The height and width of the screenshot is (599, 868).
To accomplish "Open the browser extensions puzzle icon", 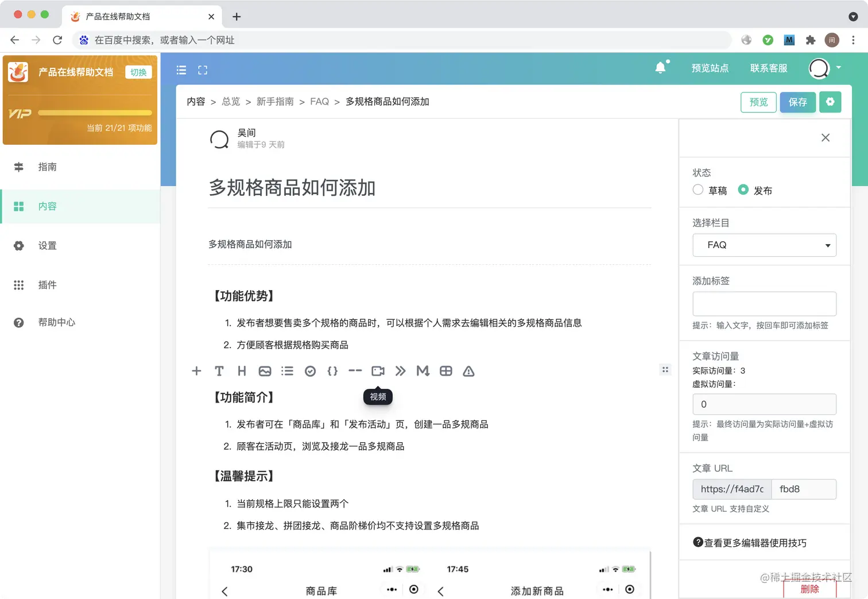I will click(811, 40).
